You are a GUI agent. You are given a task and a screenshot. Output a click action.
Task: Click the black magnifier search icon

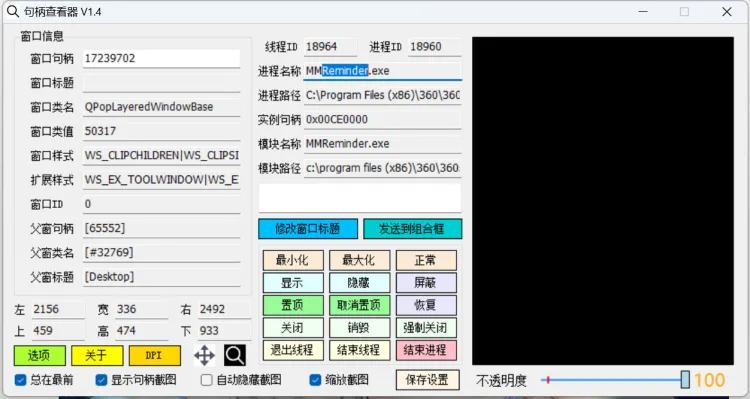click(x=235, y=355)
